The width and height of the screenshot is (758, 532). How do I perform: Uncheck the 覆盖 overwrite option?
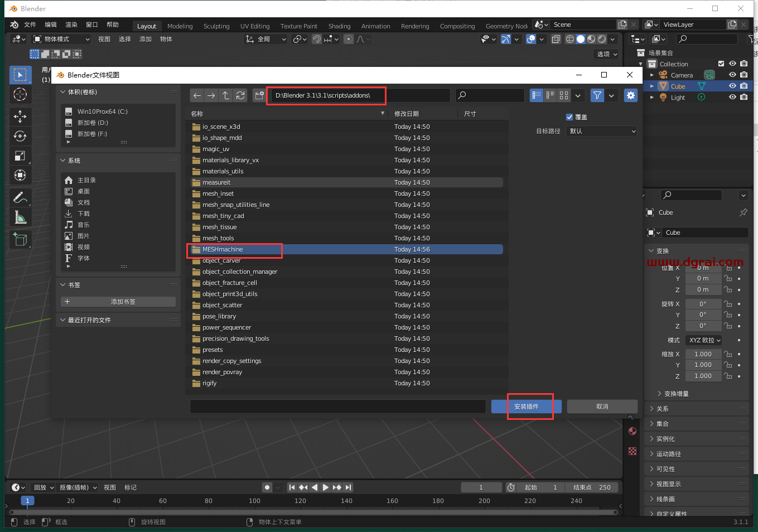click(x=570, y=117)
